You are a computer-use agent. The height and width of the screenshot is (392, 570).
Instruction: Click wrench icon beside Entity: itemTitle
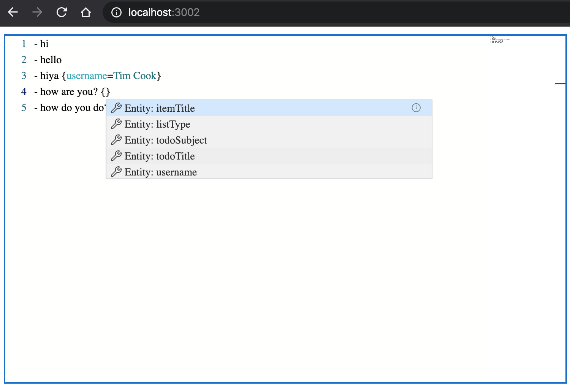pos(116,108)
